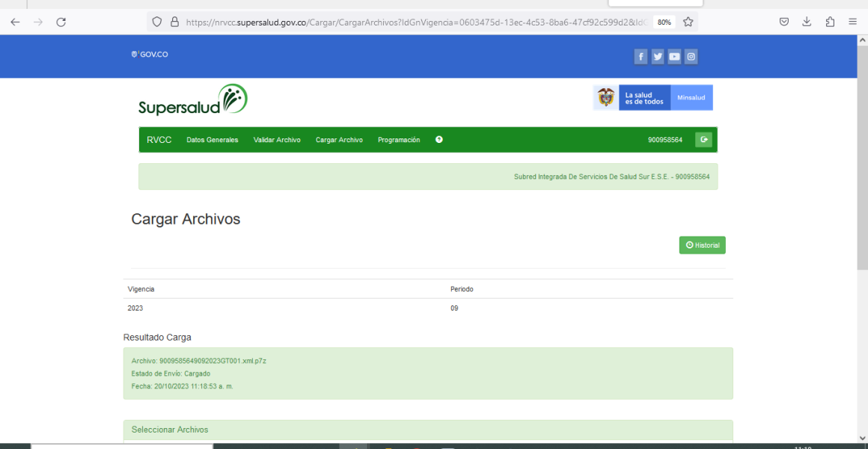
Task: Click the Archivo file name line
Action: (199, 361)
